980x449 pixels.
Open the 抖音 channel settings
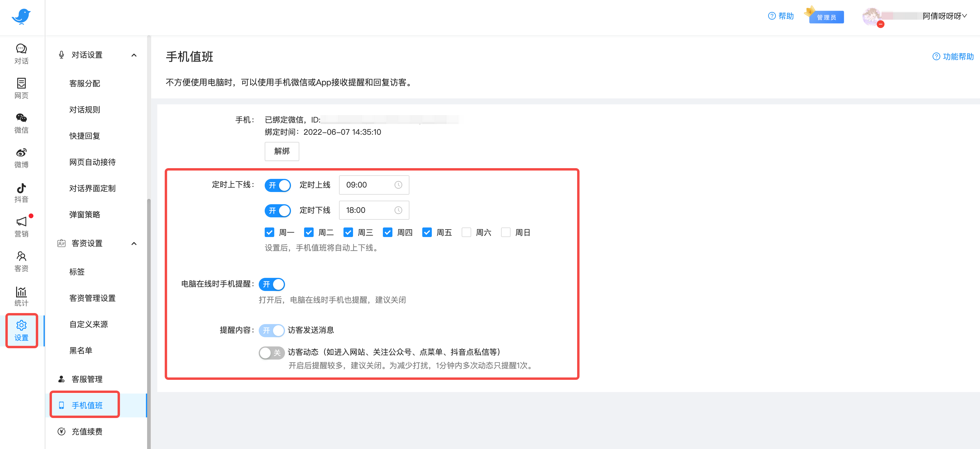(x=21, y=192)
